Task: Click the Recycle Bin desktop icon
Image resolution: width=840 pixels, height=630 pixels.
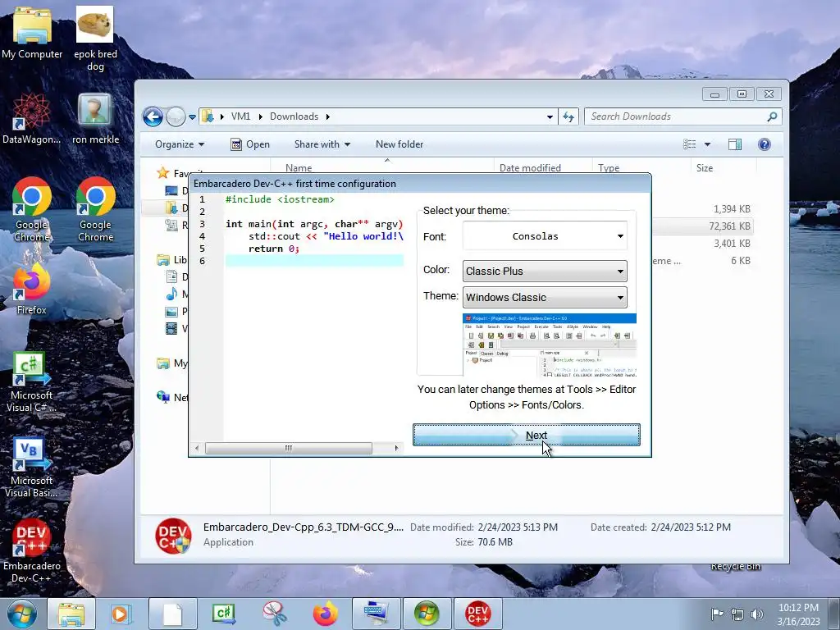Action: 735,566
